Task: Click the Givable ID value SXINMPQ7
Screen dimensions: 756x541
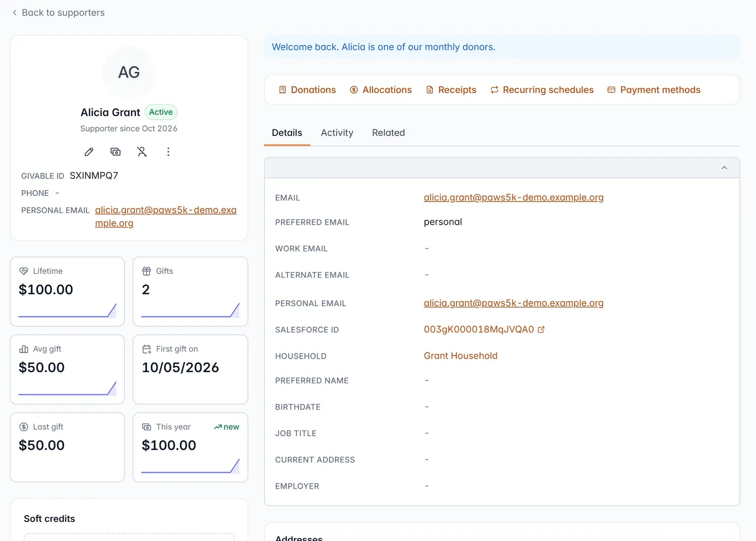Action: click(x=94, y=176)
